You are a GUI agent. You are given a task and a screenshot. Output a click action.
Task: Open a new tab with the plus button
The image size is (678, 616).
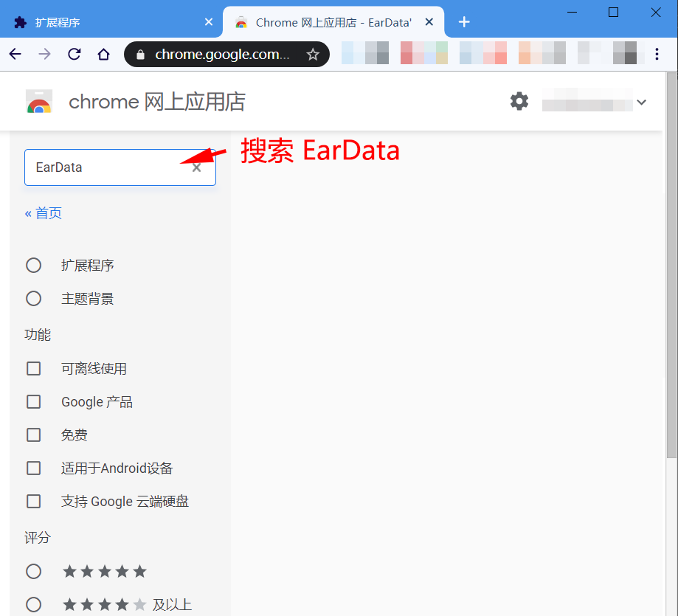[x=464, y=21]
